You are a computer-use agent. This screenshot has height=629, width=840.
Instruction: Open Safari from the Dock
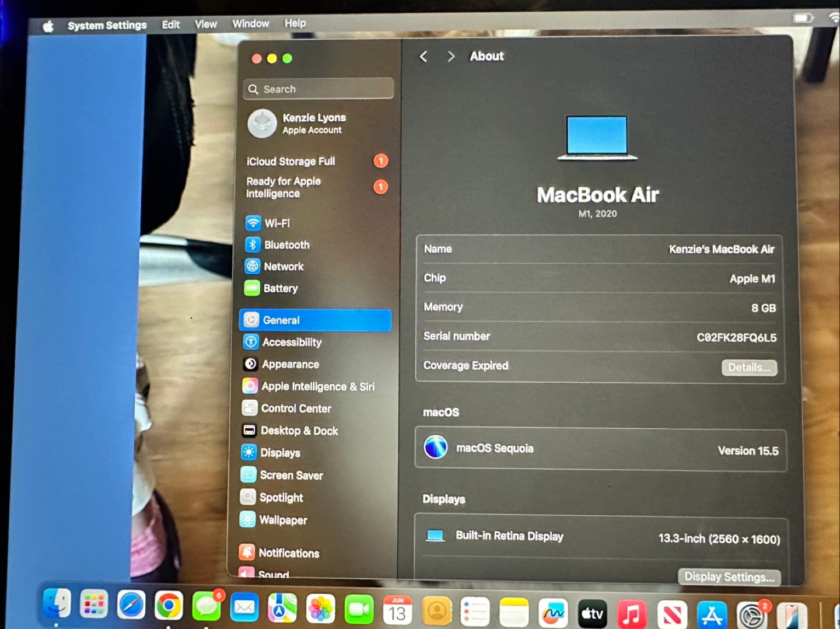coord(131,605)
